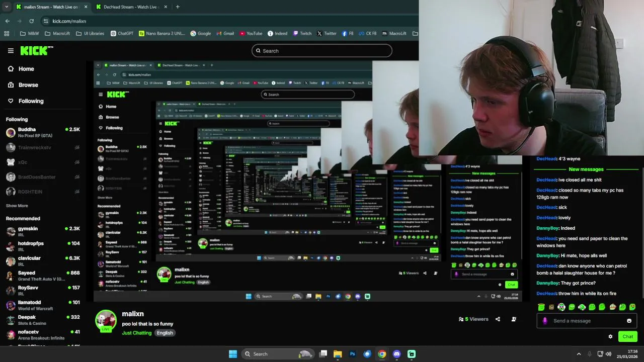Click the English language tag

165,333
